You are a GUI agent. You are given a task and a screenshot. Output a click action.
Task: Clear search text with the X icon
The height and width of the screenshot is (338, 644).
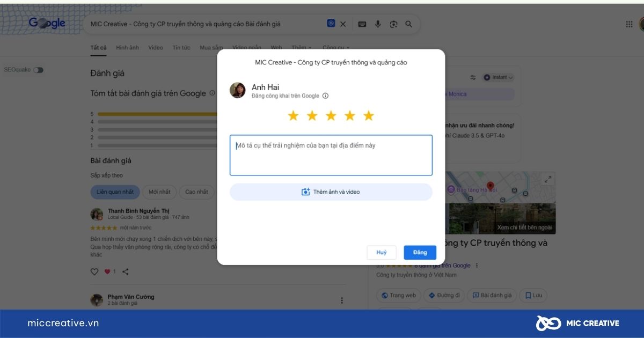pyautogui.click(x=343, y=24)
